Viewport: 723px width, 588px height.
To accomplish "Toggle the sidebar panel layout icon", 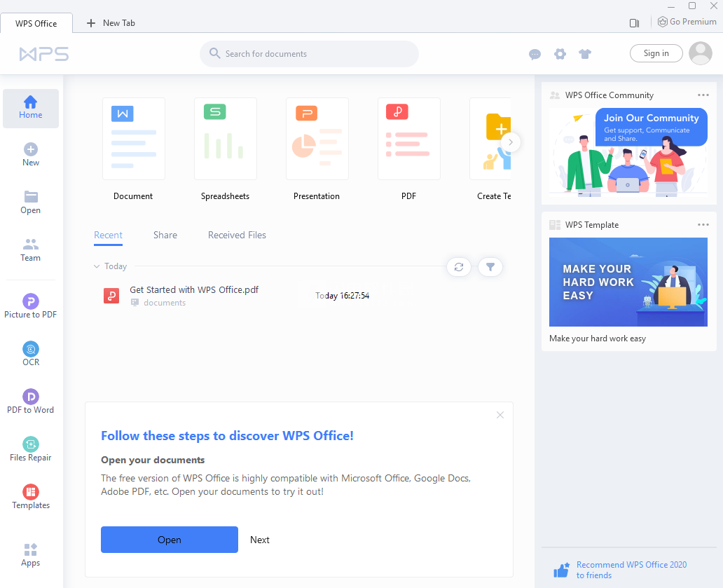I will coord(635,23).
